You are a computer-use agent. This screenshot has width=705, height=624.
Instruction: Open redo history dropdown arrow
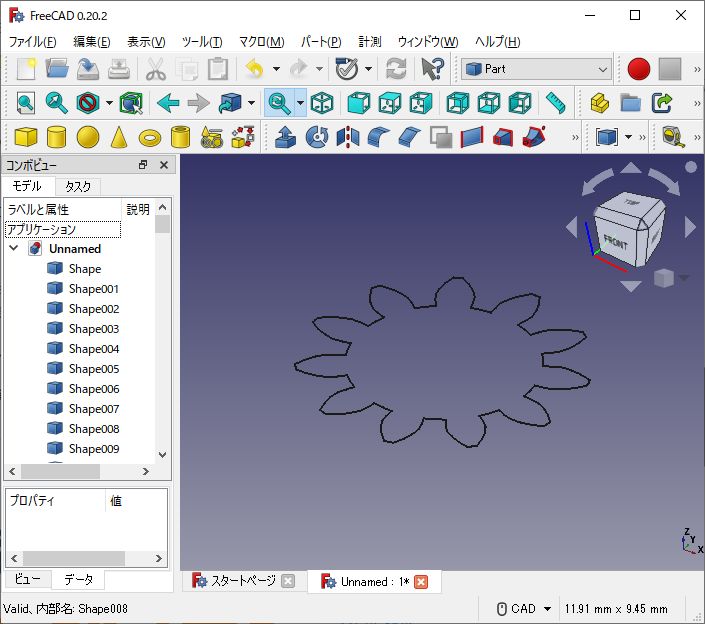[319, 69]
